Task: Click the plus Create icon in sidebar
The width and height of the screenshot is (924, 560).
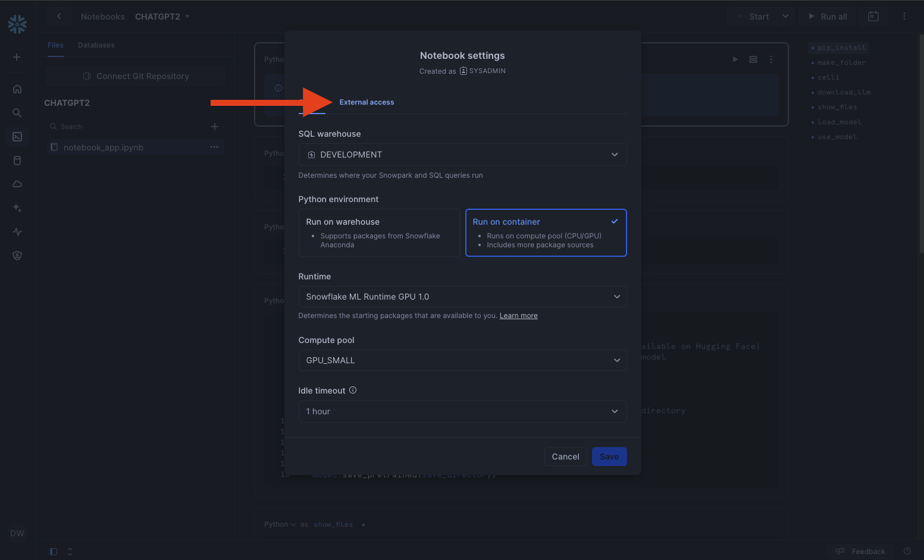Action: pos(17,57)
